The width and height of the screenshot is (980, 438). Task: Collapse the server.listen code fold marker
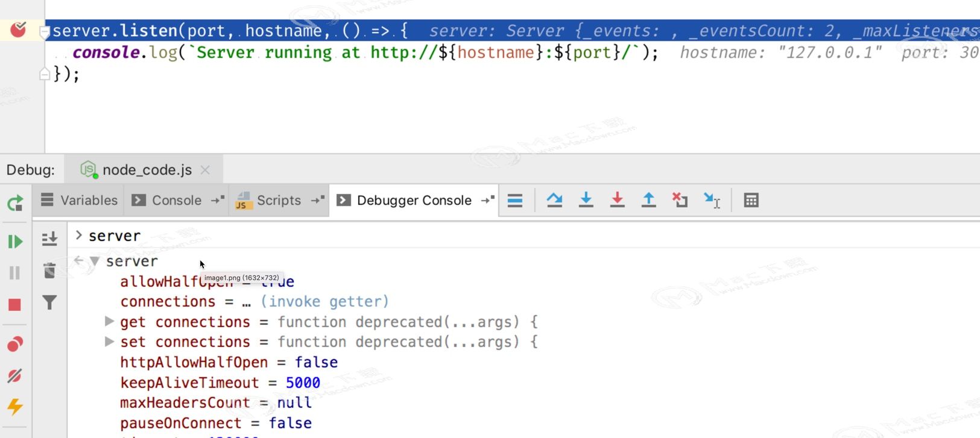[44, 31]
